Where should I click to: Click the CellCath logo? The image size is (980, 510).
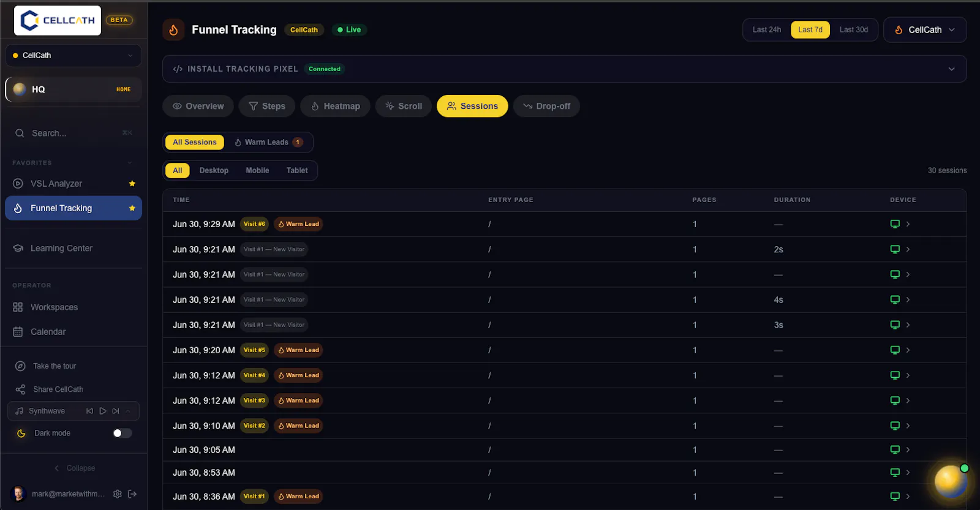point(58,20)
